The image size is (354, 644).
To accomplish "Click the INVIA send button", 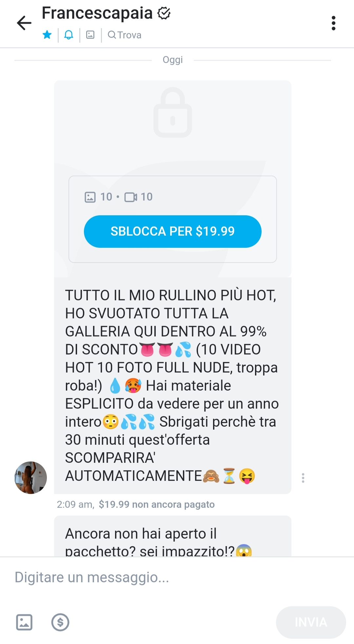I will click(x=311, y=622).
